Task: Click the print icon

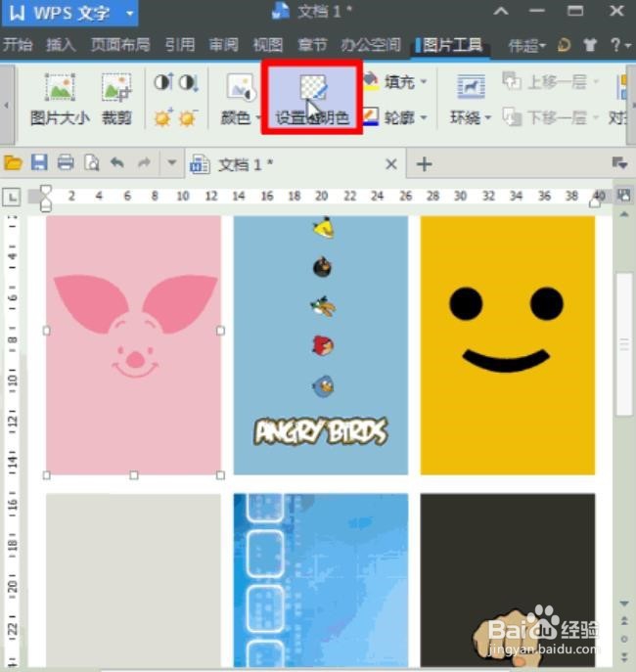Action: click(x=66, y=162)
